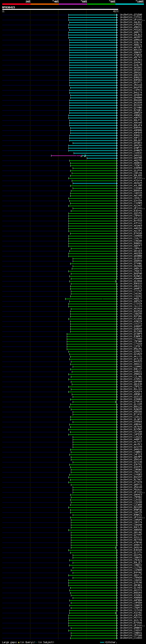This screenshot has width=146, height=644.
Task: Select hit label UniRef100_Q4LB12
Action: click(131, 22)
